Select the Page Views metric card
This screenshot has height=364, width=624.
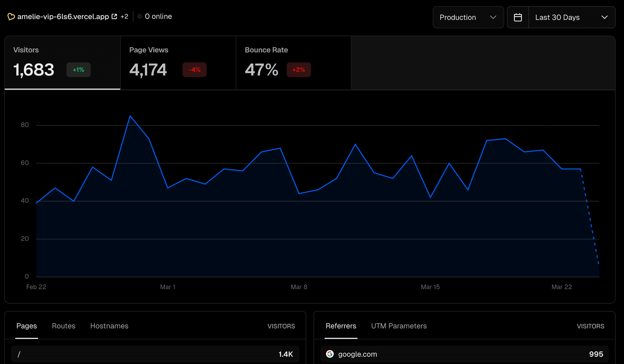(x=178, y=62)
